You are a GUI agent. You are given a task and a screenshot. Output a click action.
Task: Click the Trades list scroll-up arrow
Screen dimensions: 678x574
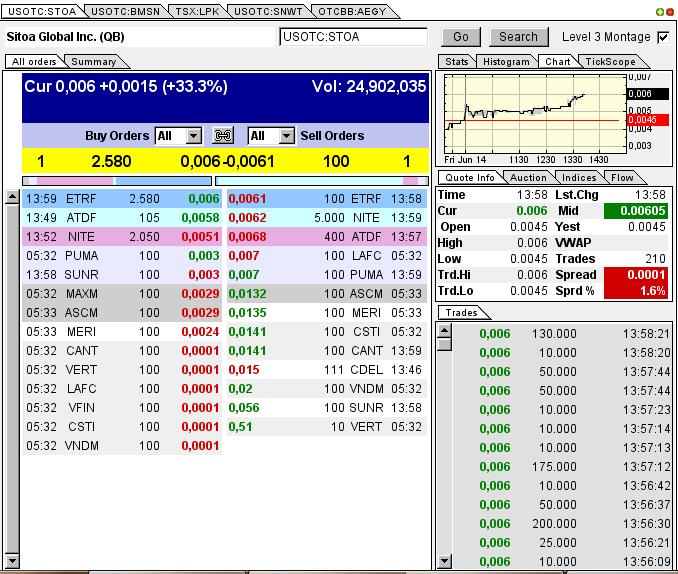[x=445, y=329]
